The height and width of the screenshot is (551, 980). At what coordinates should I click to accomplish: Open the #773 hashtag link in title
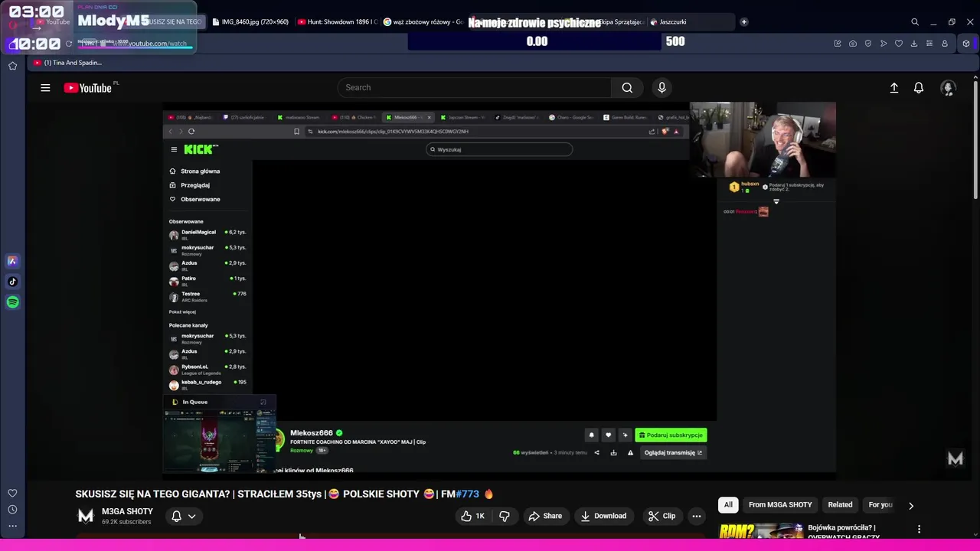click(x=467, y=494)
